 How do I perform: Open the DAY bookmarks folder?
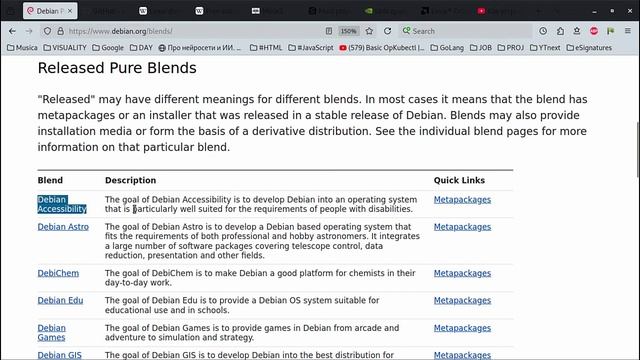[x=141, y=48]
